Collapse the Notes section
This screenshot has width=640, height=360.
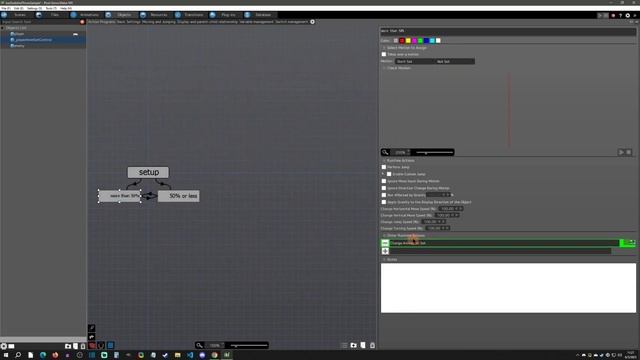coord(384,259)
